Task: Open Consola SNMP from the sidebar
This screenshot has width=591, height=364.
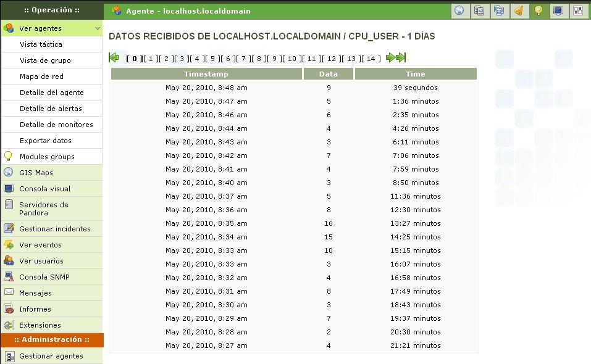Action: pyautogui.click(x=44, y=277)
